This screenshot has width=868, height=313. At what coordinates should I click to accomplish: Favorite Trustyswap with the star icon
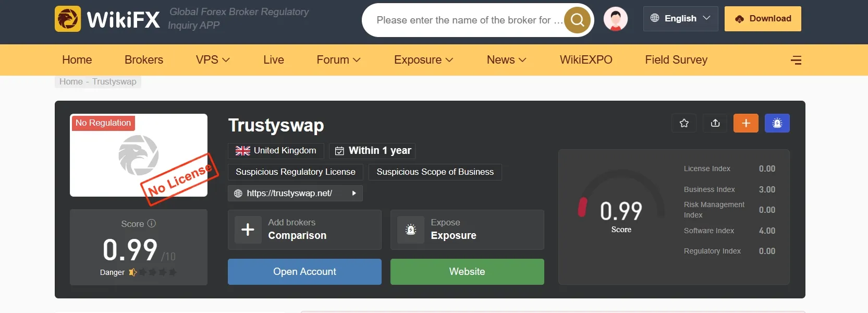tap(684, 123)
